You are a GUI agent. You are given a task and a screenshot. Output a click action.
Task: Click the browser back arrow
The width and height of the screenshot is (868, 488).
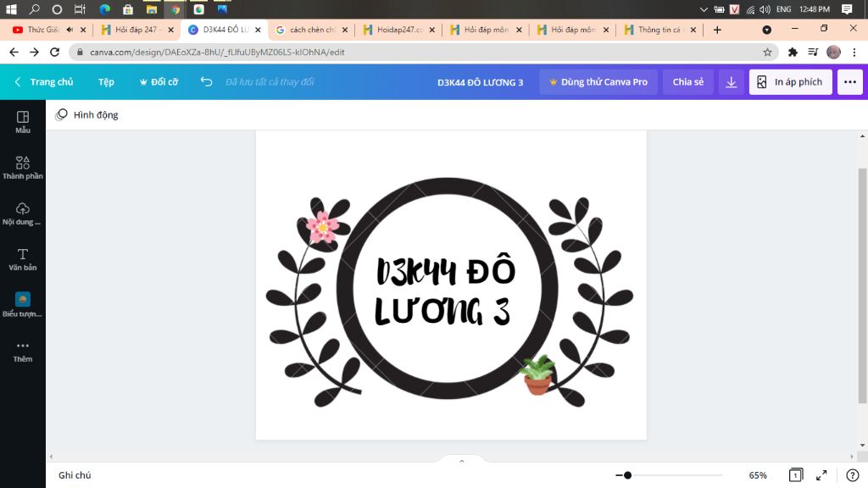(14, 52)
